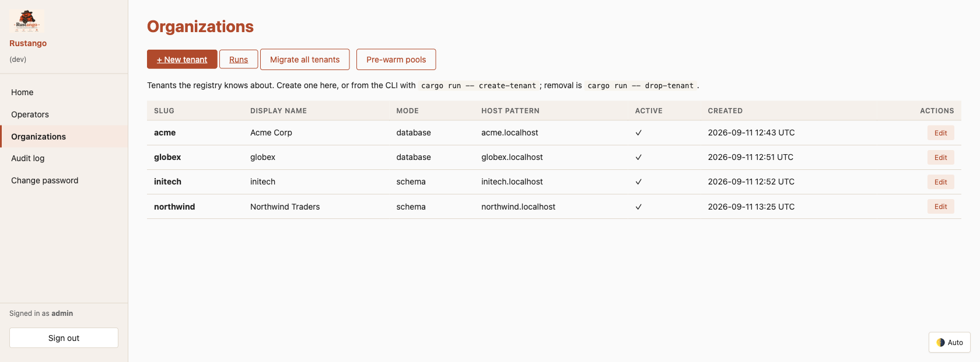Click the northwind row's 'schema' mode
This screenshot has width=980, height=362.
pyautogui.click(x=411, y=207)
